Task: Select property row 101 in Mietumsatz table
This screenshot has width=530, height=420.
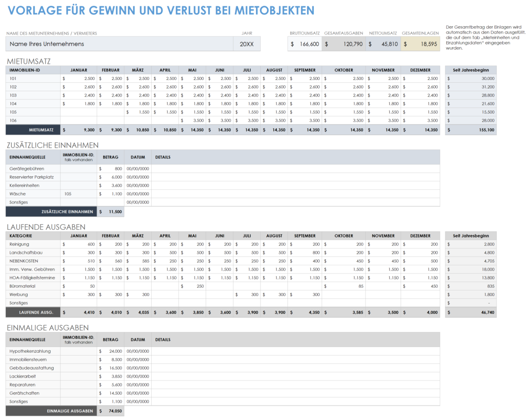Action: [33, 78]
